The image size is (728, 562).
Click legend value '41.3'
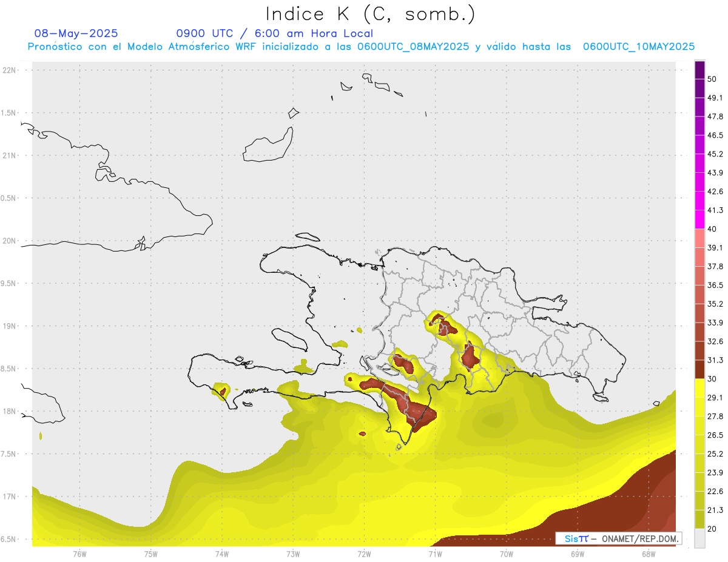tap(715, 210)
